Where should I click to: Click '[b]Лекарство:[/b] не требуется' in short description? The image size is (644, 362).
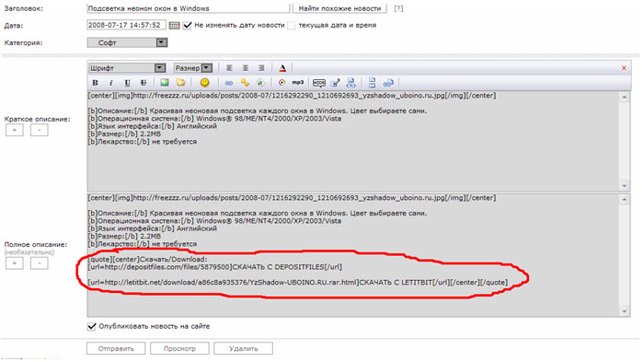[142, 142]
